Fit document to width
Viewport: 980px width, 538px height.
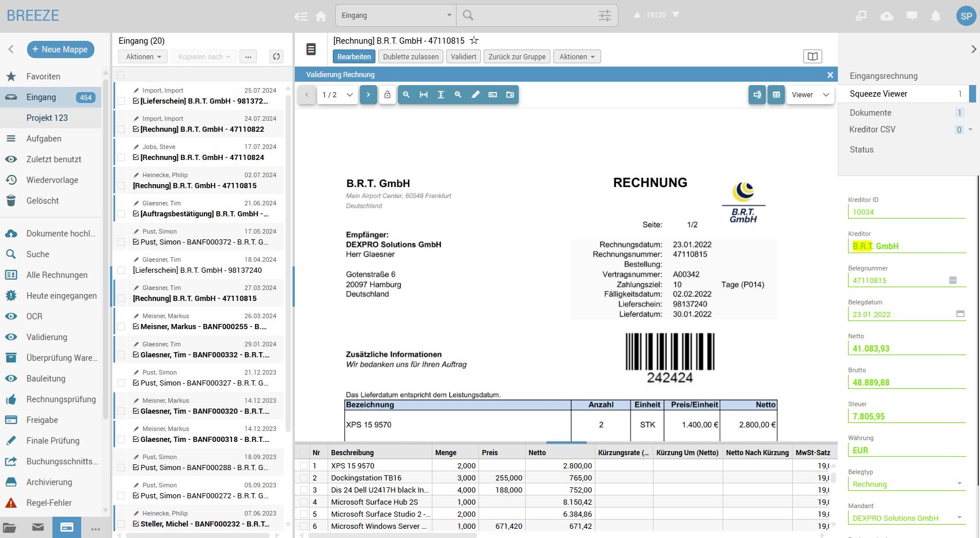click(x=424, y=95)
